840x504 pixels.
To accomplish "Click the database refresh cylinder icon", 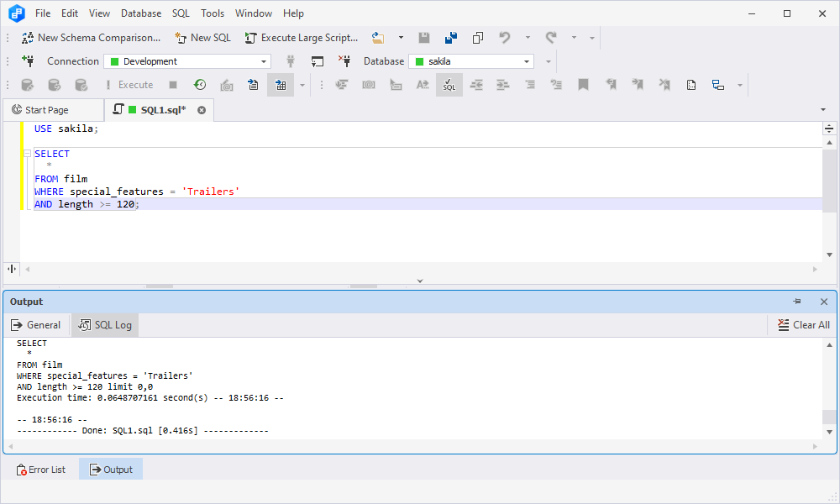I will point(54,85).
